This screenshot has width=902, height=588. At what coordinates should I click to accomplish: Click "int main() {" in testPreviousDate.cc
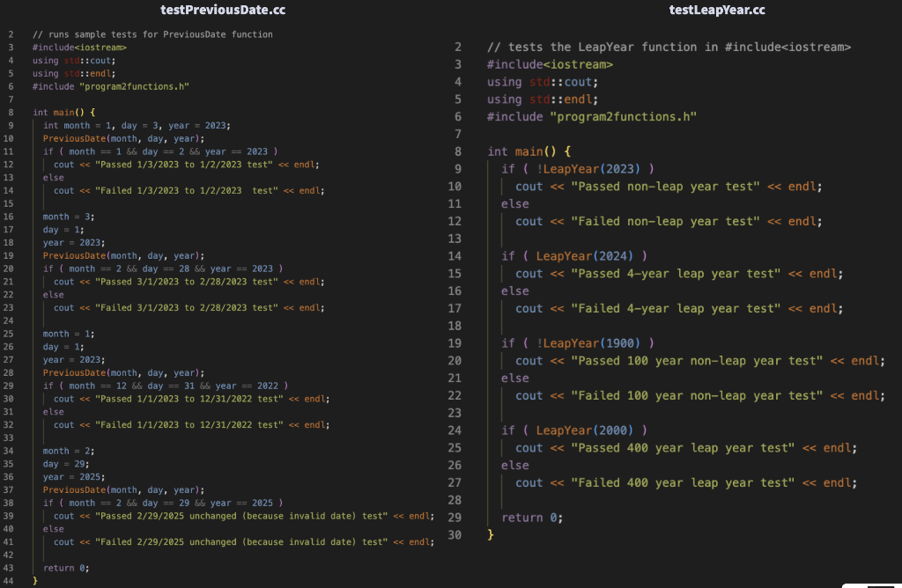63,113
